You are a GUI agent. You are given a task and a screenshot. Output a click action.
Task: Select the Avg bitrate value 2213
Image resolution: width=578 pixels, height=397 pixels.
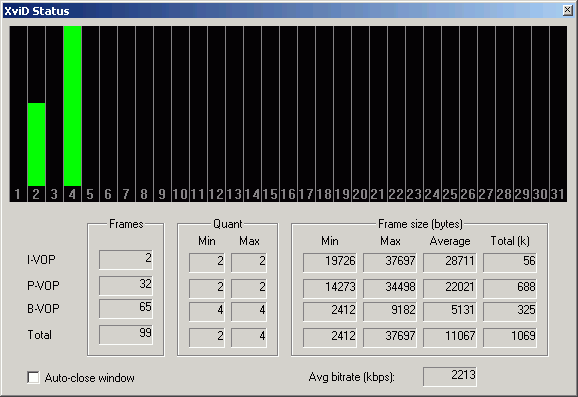click(450, 377)
